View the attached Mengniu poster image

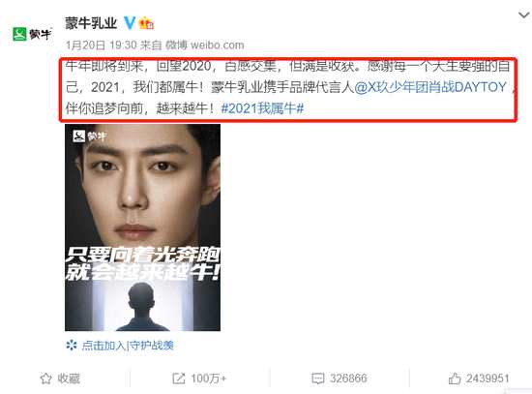click(x=142, y=227)
